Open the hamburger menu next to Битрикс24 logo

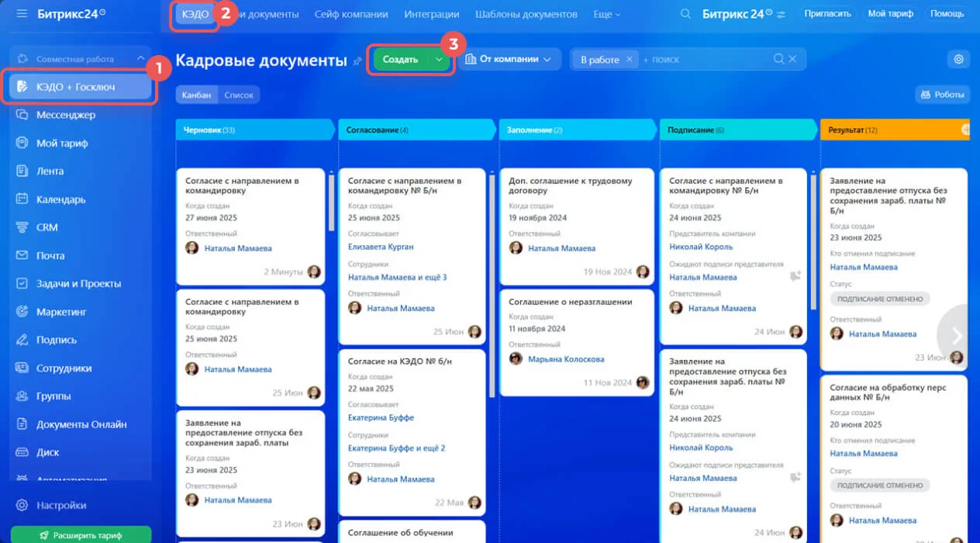click(21, 14)
